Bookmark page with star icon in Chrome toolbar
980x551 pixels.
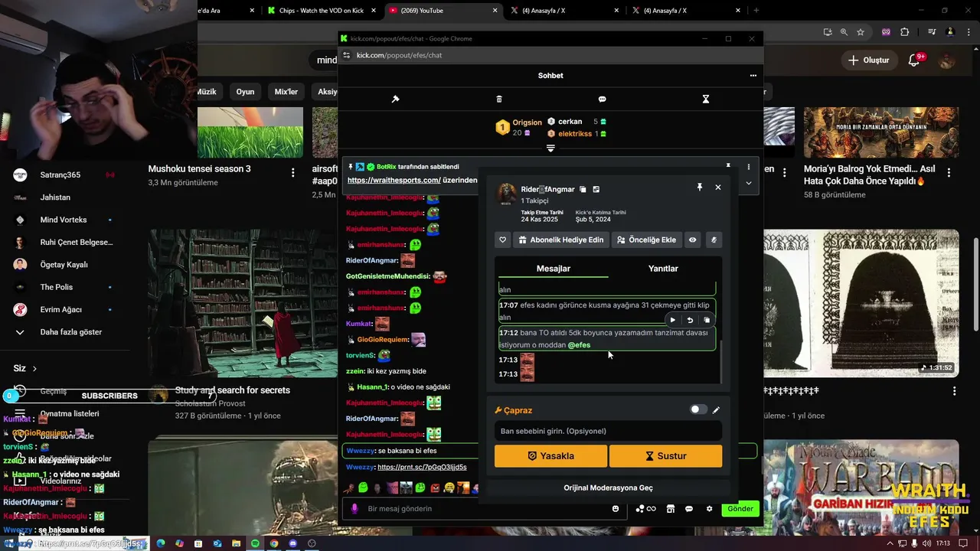[861, 32]
